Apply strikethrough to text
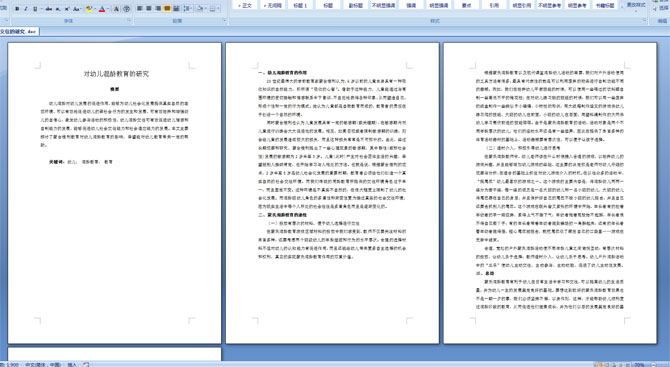670x367 pixels. 49,9
